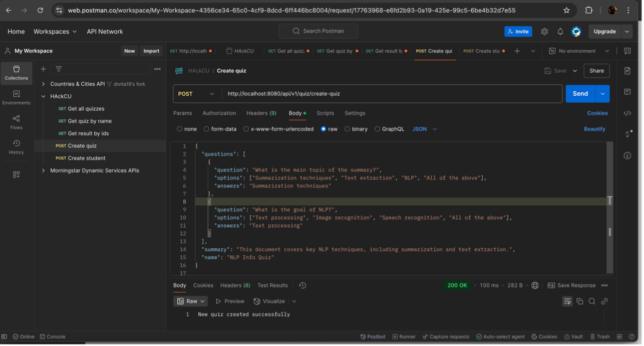Open response three-dot options menu
The height and width of the screenshot is (346, 644).
point(604,285)
